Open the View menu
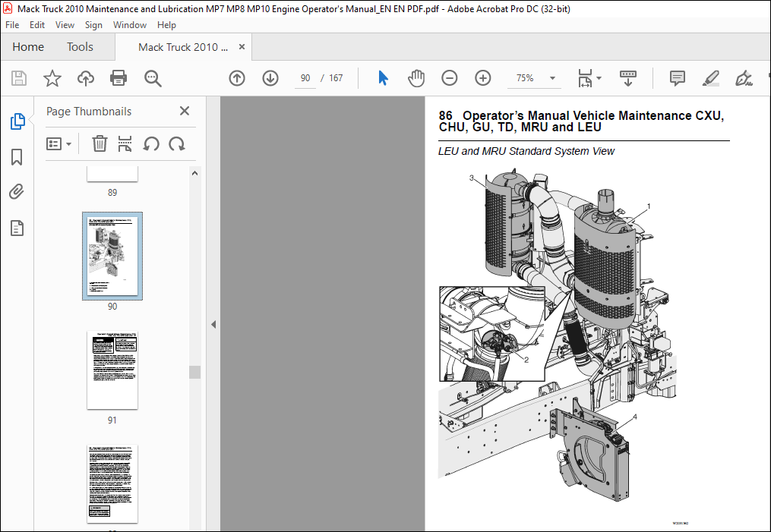Image resolution: width=771 pixels, height=532 pixels. [65, 25]
